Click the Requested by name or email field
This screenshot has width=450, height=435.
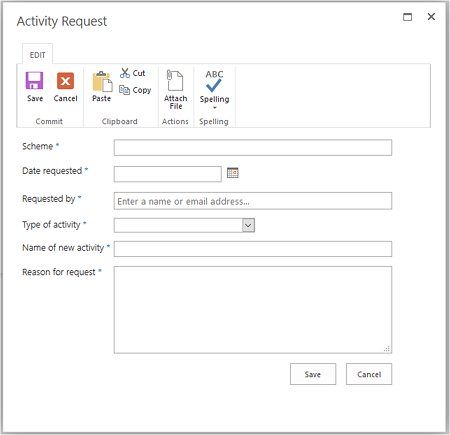point(253,201)
